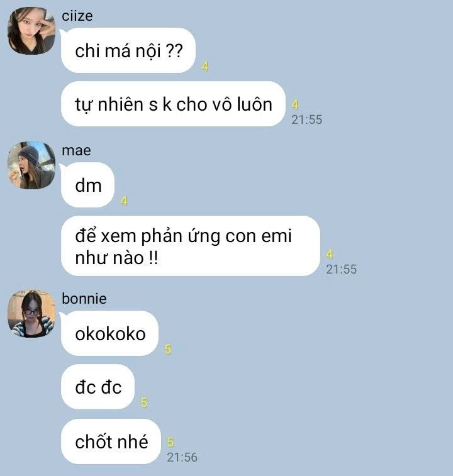
Task: Click read count 4 beside "chi má nội"
Action: click(x=205, y=66)
